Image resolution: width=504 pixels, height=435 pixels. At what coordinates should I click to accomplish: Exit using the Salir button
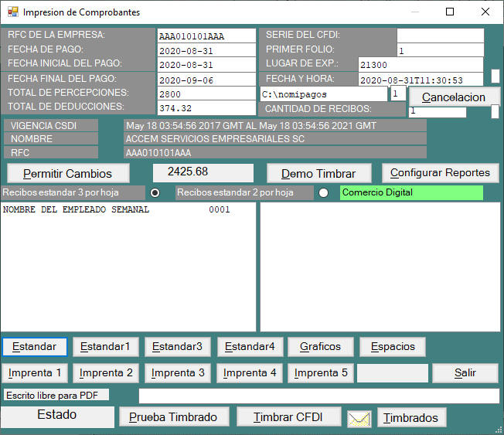tap(465, 373)
